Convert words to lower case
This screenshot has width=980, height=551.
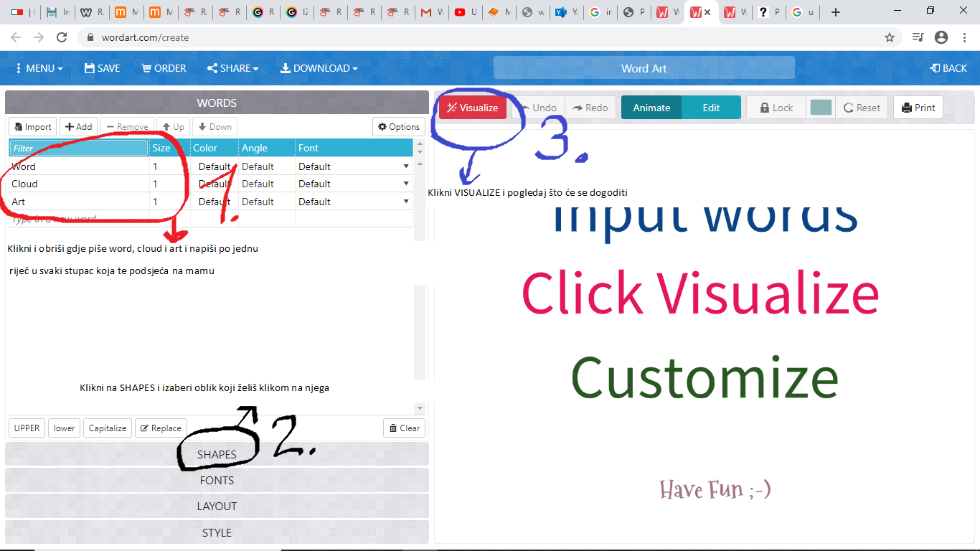click(x=65, y=428)
